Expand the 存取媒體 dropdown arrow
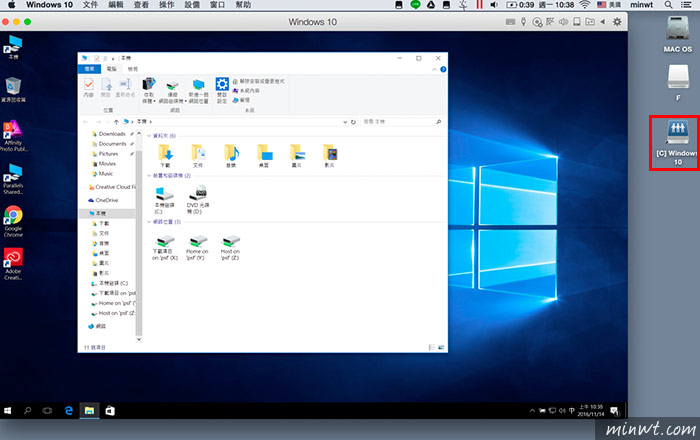700x440 pixels. (x=154, y=101)
